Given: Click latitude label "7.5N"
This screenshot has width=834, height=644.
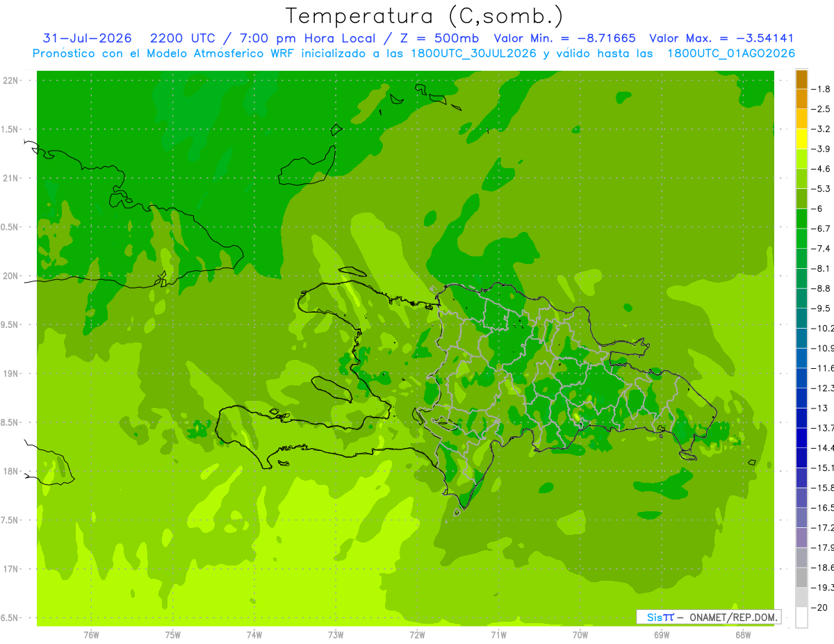Looking at the screenshot, I should [x=10, y=520].
